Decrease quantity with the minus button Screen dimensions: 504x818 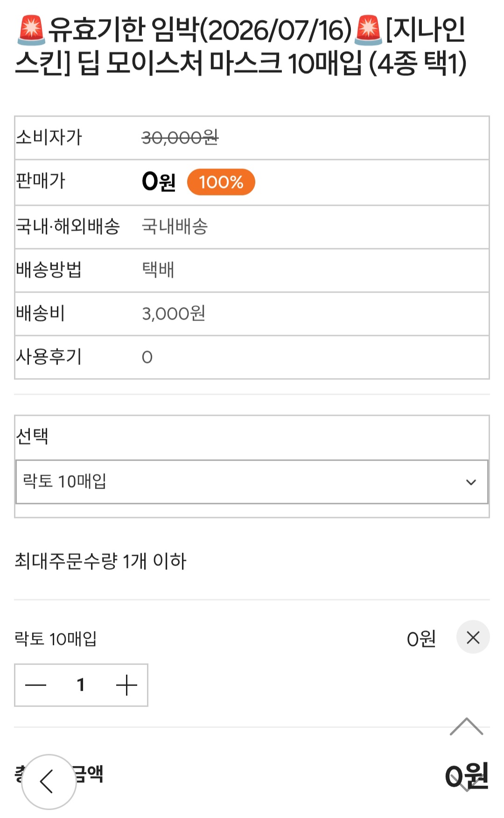(x=36, y=685)
